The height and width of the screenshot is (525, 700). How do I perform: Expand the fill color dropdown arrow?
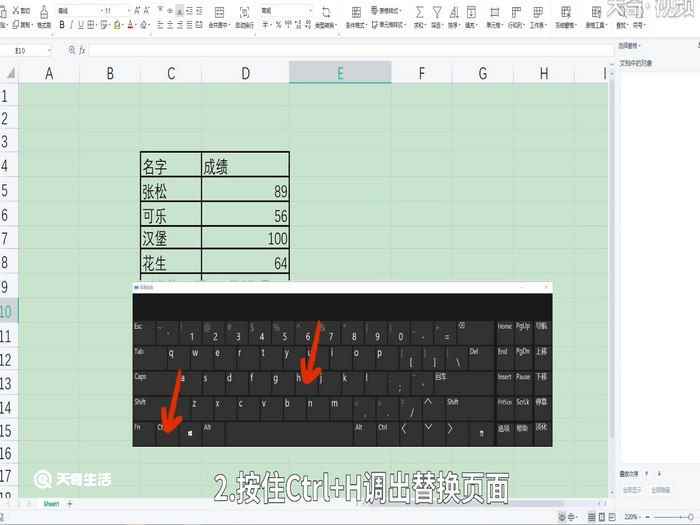pyautogui.click(x=123, y=25)
